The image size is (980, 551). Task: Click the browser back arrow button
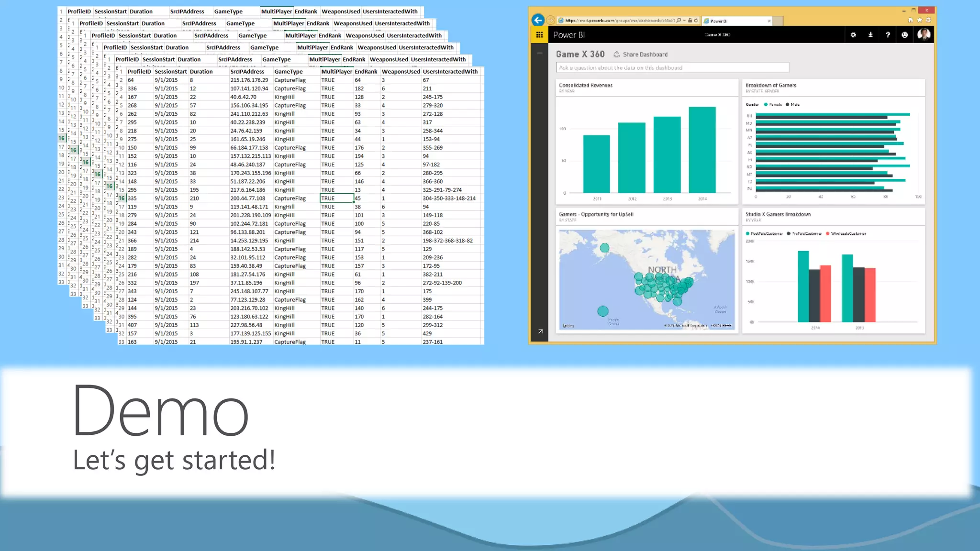click(538, 20)
